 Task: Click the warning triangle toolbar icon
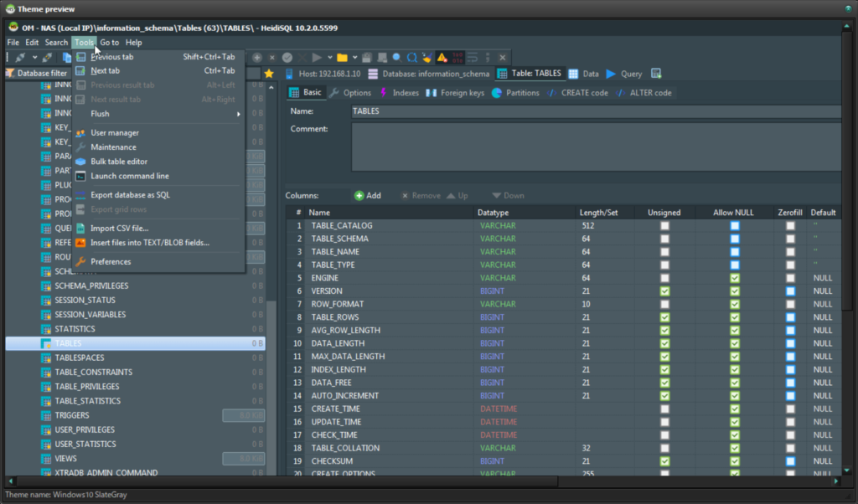point(441,58)
